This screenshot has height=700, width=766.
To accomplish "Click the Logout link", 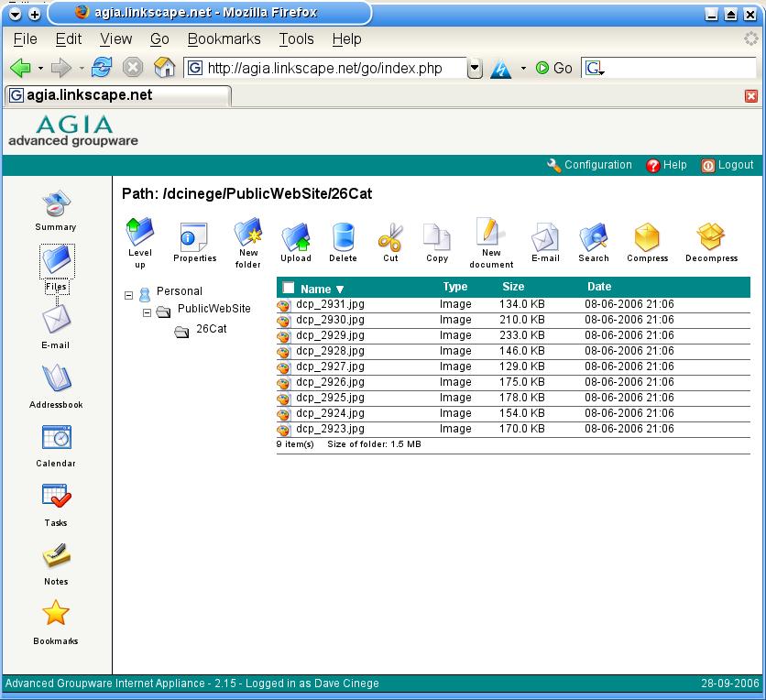I will 728,165.
